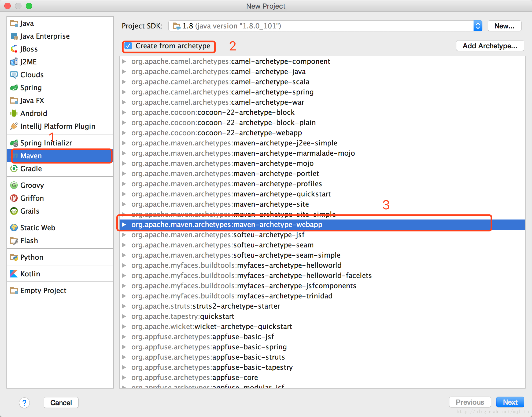
Task: Expand appfuse-basic-spring node
Action: click(x=124, y=347)
